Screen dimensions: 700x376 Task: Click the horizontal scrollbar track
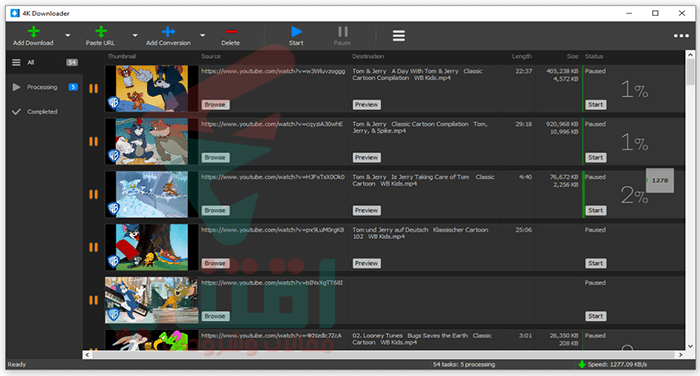[x=383, y=355]
